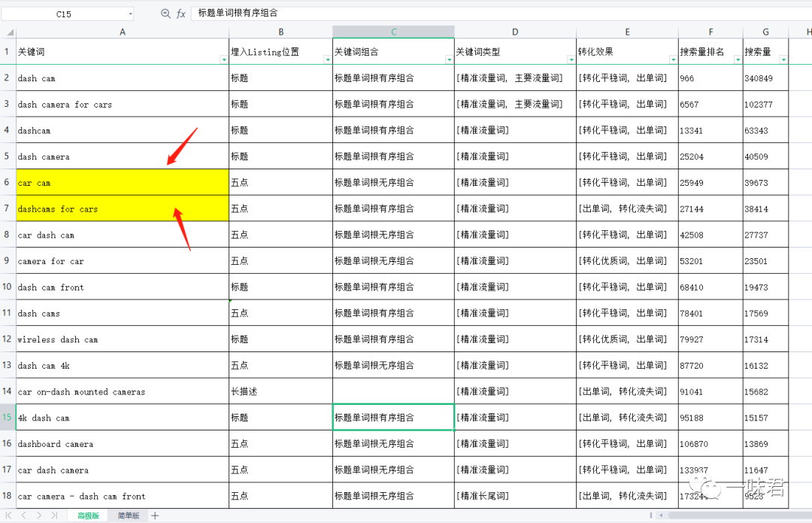Switch to the 简单版 sheet tab
Image resolution: width=812 pixels, height=523 pixels.
tap(129, 515)
